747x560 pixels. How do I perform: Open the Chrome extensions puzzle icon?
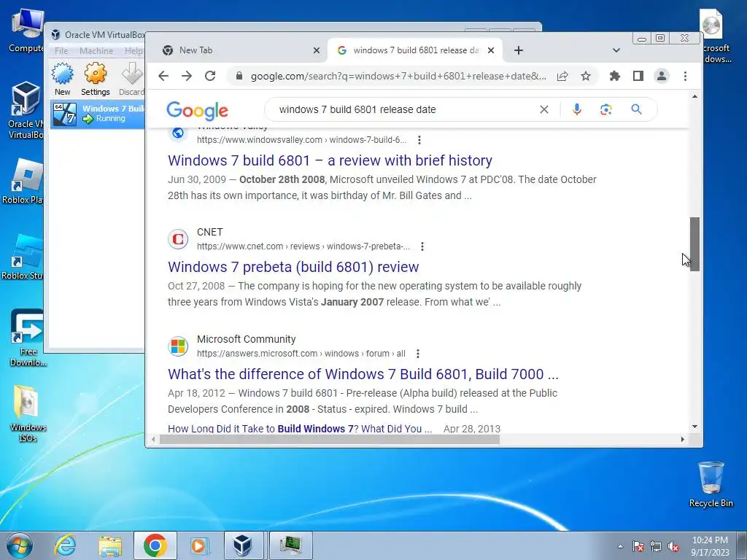click(615, 76)
